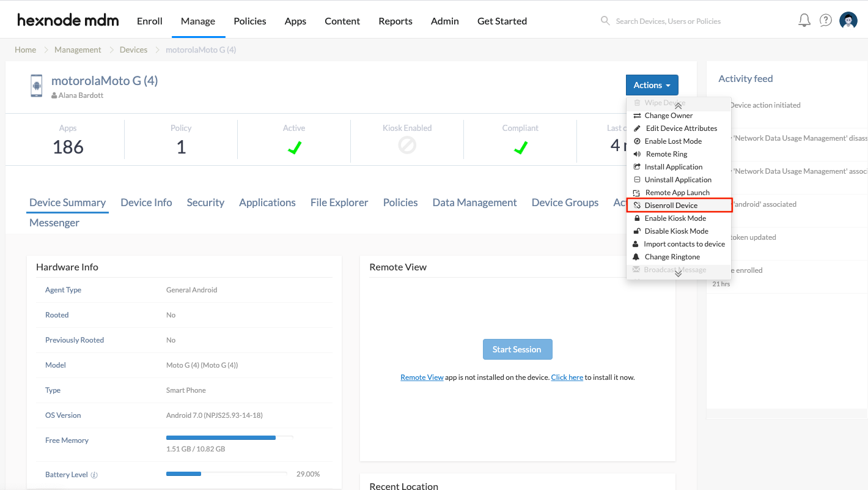868x490 pixels.
Task: Click the Android device icon beside device name
Action: pyautogui.click(x=37, y=86)
